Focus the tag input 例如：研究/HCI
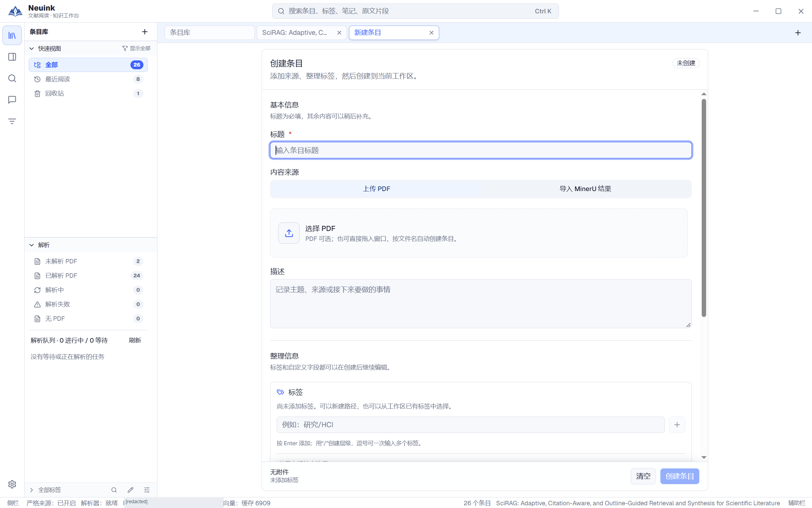This screenshot has width=812, height=508. tap(471, 425)
